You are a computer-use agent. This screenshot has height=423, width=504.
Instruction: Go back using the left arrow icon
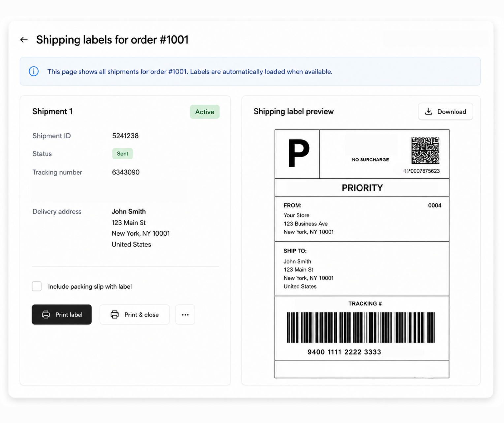coord(24,40)
